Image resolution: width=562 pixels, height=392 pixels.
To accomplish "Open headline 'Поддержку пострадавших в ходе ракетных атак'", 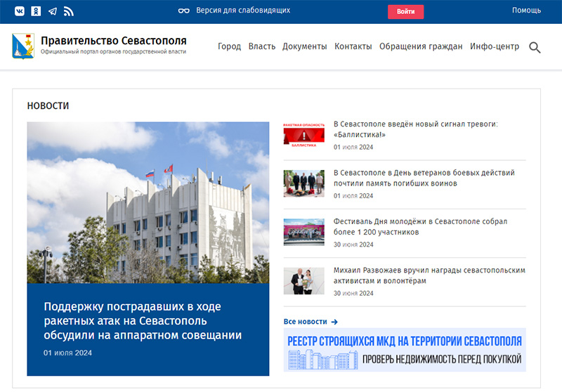I will (x=143, y=320).
